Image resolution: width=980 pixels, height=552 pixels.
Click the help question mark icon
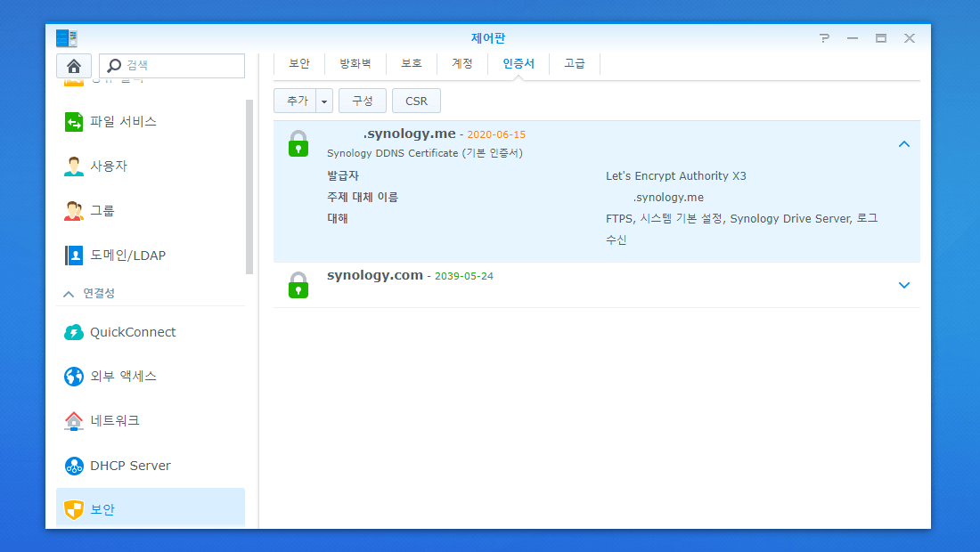(824, 38)
